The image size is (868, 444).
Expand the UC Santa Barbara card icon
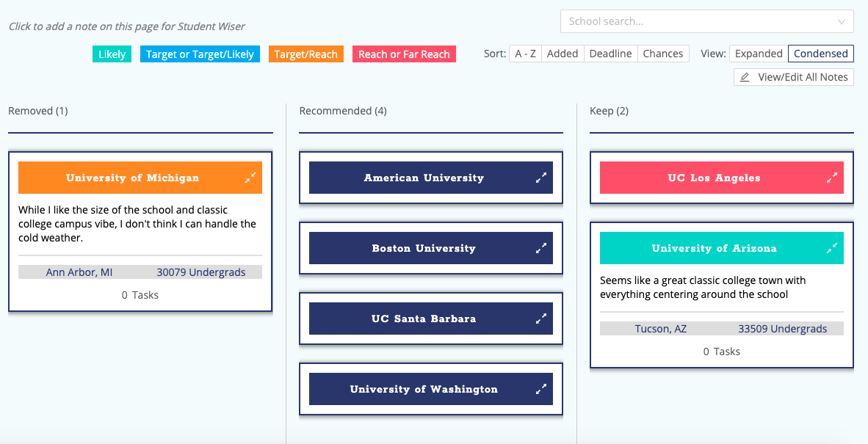(540, 319)
